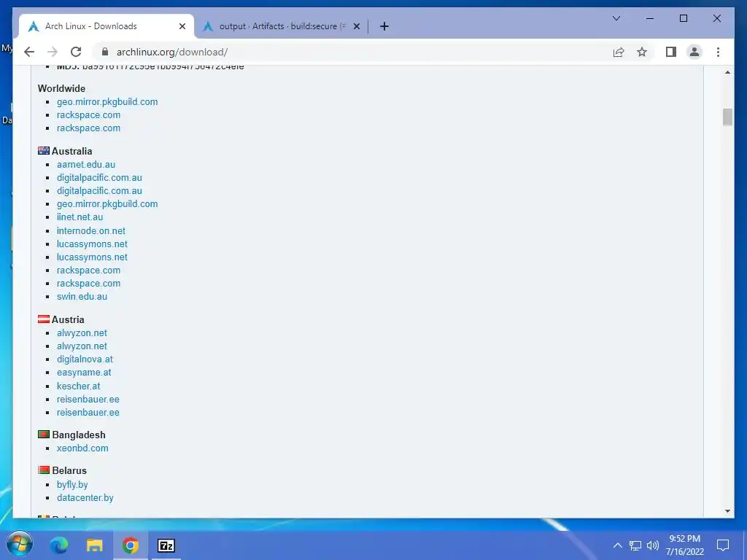Open xeonbd.com Bangladesh mirror link
The width and height of the screenshot is (747, 560).
[x=82, y=448]
